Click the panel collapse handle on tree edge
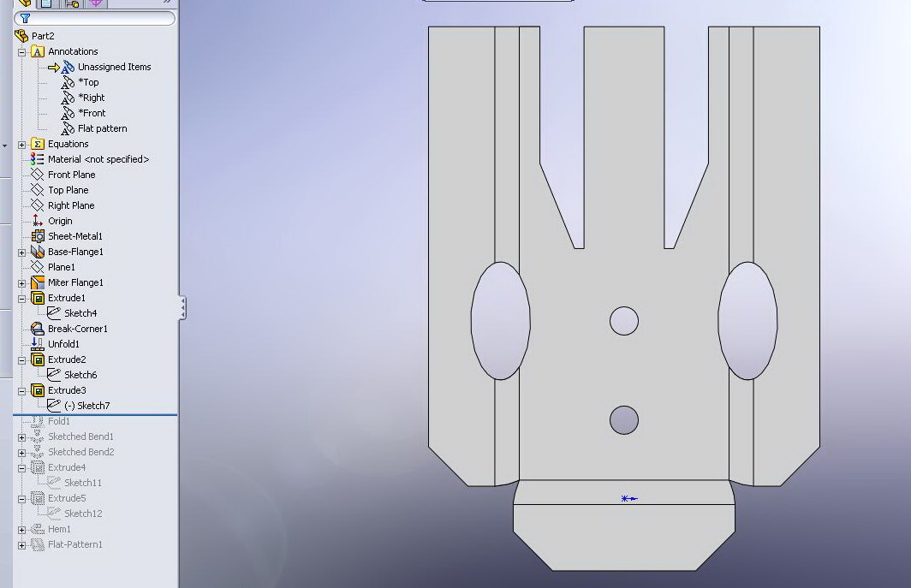The height and width of the screenshot is (588, 911). (182, 307)
